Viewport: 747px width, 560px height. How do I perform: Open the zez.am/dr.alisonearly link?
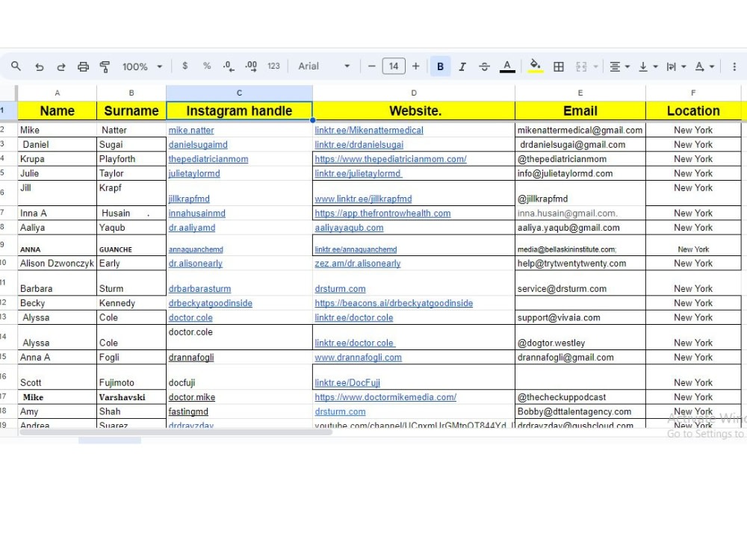coord(357,264)
